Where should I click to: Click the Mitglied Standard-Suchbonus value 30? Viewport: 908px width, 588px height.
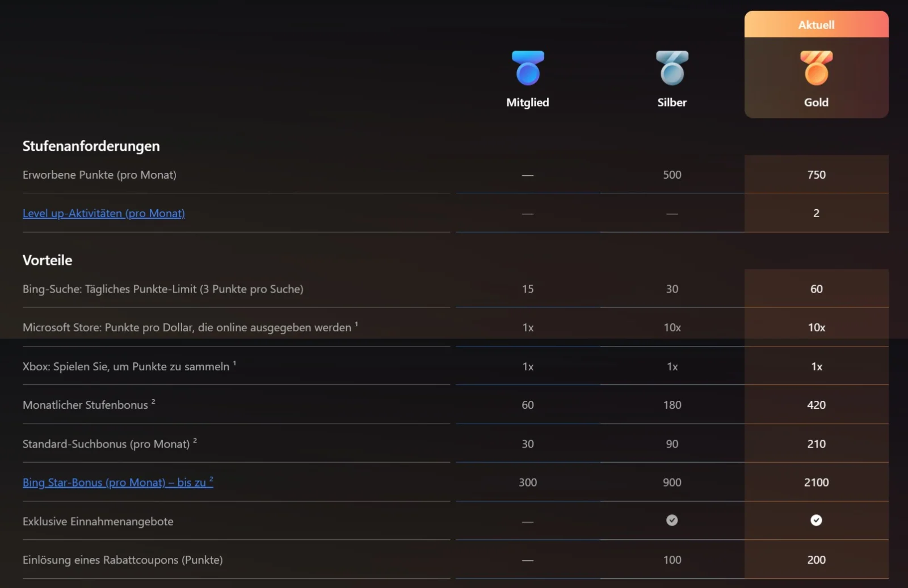tap(528, 443)
